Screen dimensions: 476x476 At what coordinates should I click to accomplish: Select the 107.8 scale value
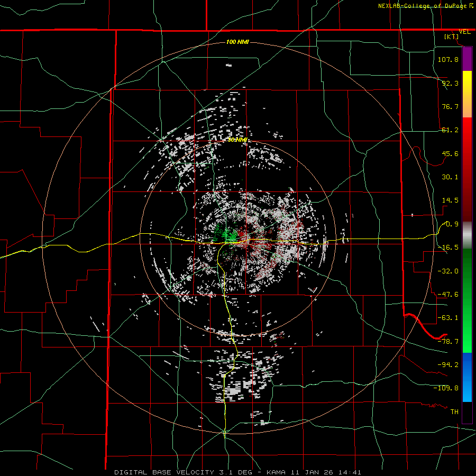click(x=448, y=59)
